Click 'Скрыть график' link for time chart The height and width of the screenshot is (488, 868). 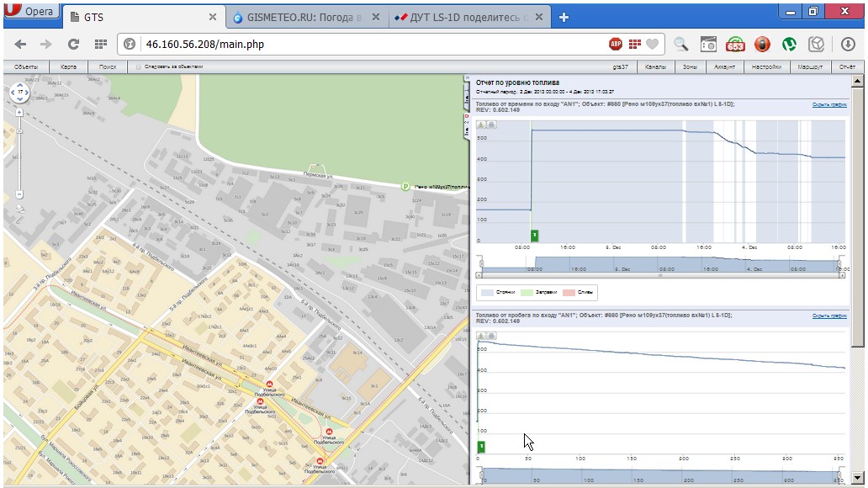point(828,105)
